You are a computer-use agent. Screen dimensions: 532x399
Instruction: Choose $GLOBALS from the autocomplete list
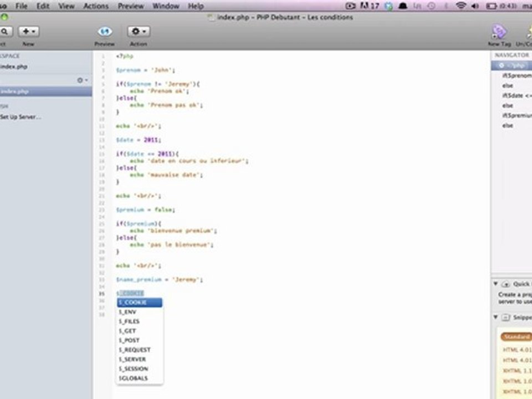tap(140, 378)
